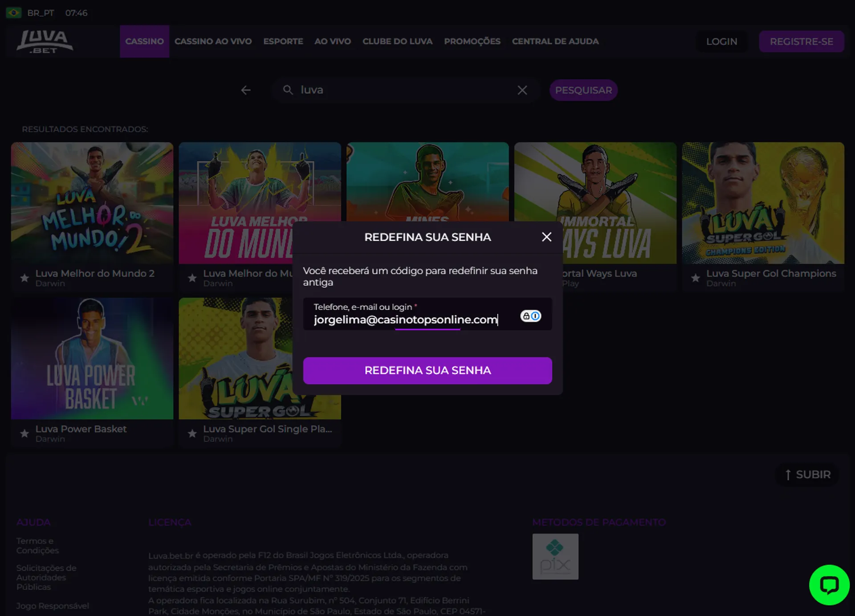Screen dimensions: 855x616
Task: Click the back arrow beside the search bar
Action: pyautogui.click(x=246, y=89)
